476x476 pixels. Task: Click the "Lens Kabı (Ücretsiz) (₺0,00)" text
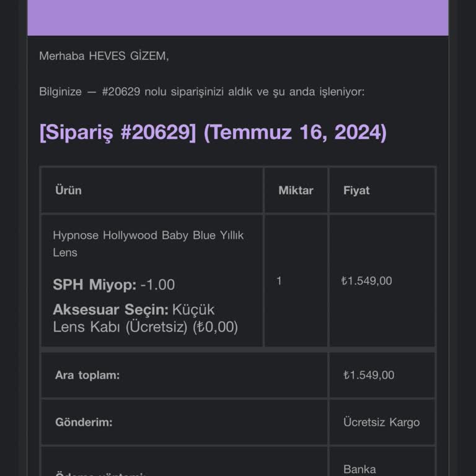tap(145, 327)
